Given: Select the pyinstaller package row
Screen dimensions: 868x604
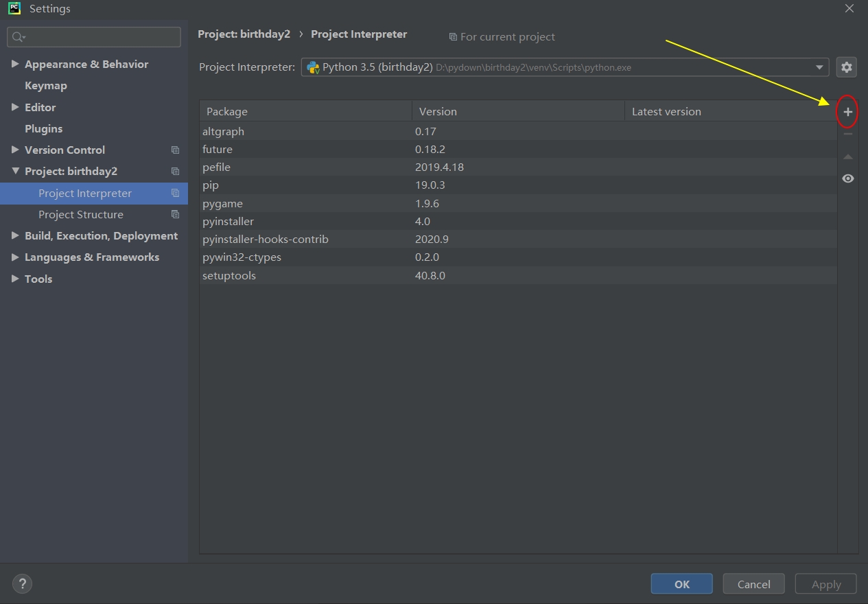Looking at the screenshot, I should coord(518,221).
